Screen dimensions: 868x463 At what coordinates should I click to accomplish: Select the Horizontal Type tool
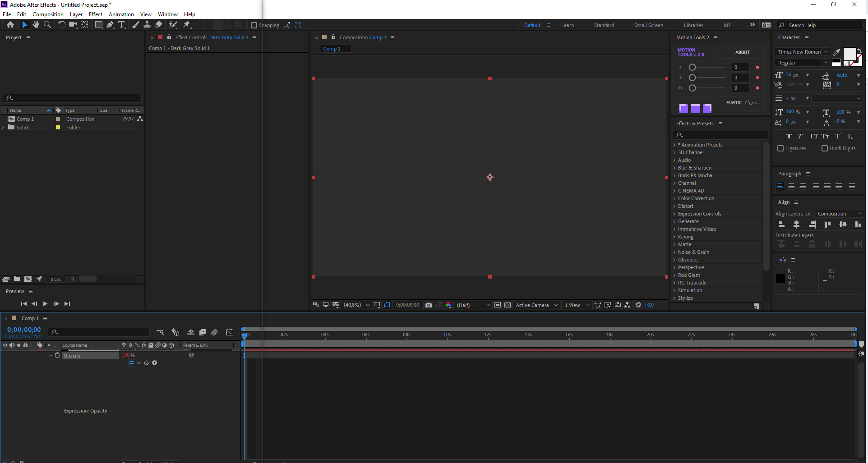tap(122, 25)
